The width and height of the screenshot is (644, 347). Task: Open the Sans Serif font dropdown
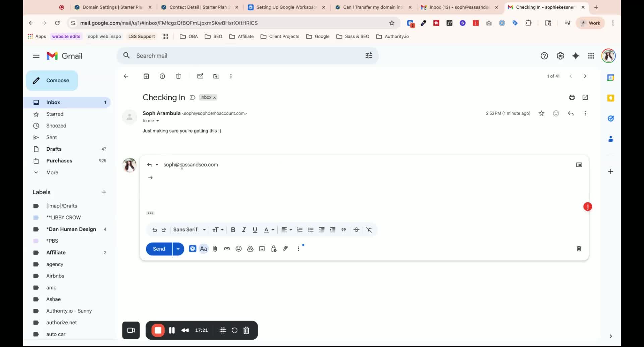point(190,230)
